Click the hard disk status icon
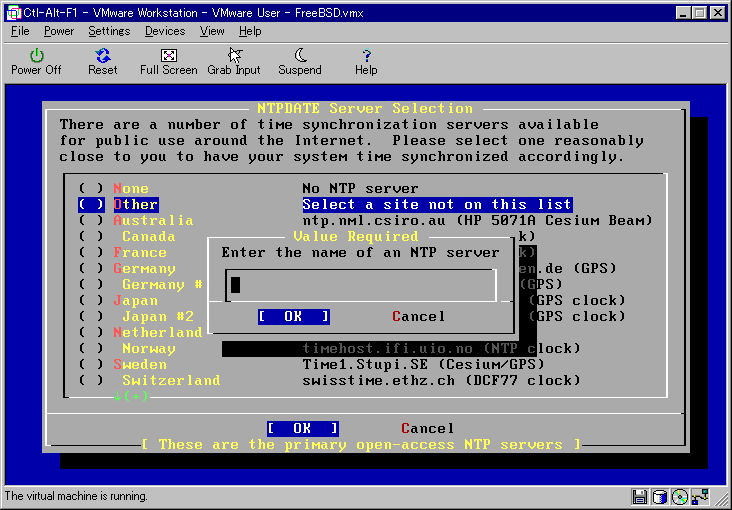Image resolution: width=732 pixels, height=510 pixels. click(660, 496)
